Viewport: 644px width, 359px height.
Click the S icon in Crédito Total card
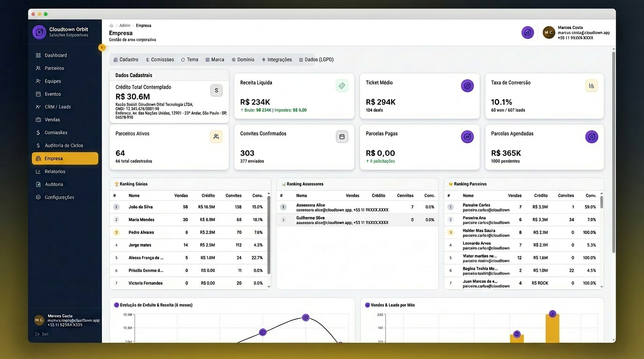(216, 91)
